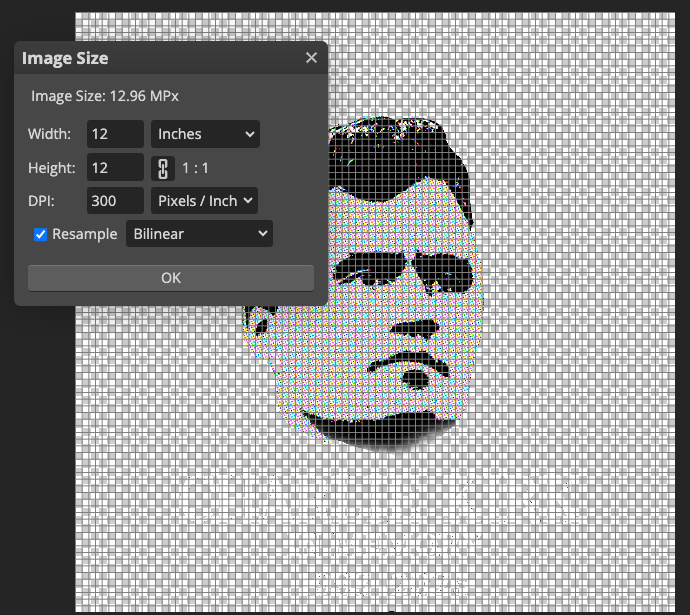Screen dimensions: 690x615
Task: Open the Pixels / Inch dropdown
Action: [204, 201]
